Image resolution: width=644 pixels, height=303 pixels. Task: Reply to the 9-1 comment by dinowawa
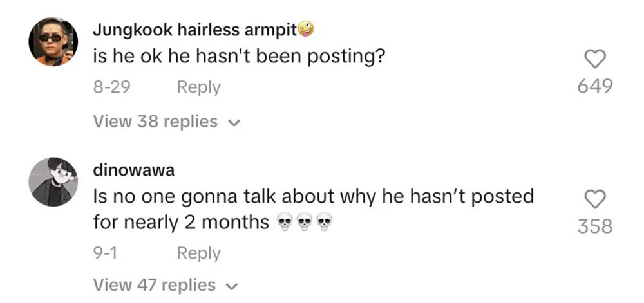tap(198, 254)
